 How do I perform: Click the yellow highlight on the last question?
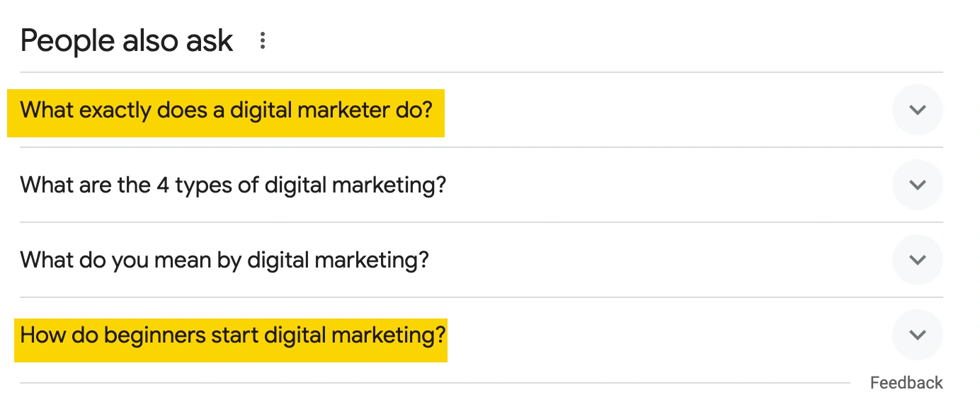[231, 338]
